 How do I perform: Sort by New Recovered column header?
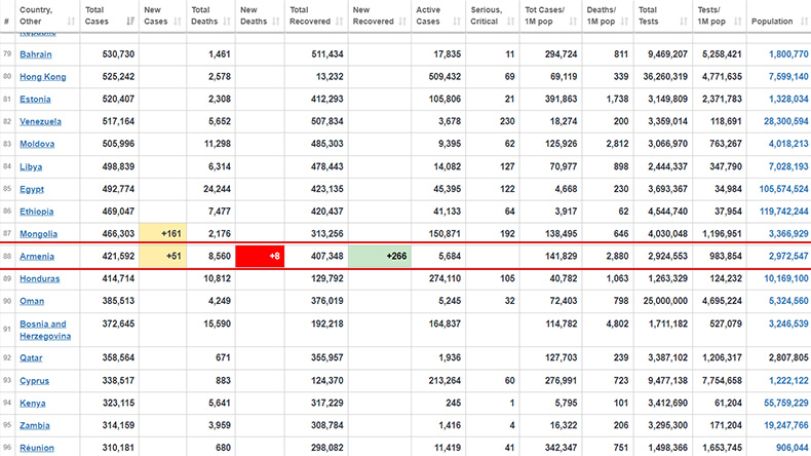[380, 16]
